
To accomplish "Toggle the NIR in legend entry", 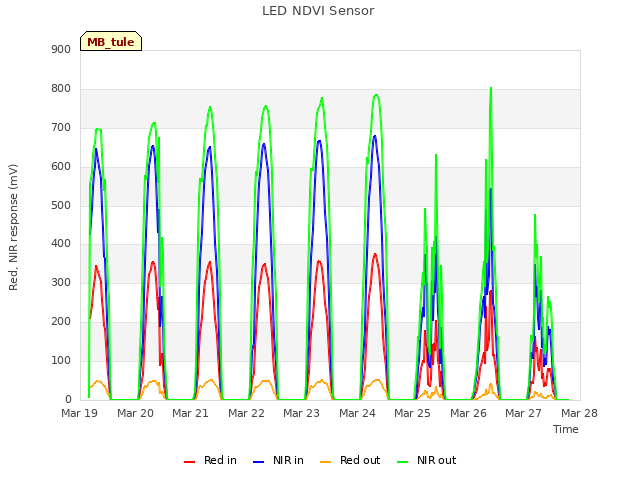I will click(x=278, y=460).
